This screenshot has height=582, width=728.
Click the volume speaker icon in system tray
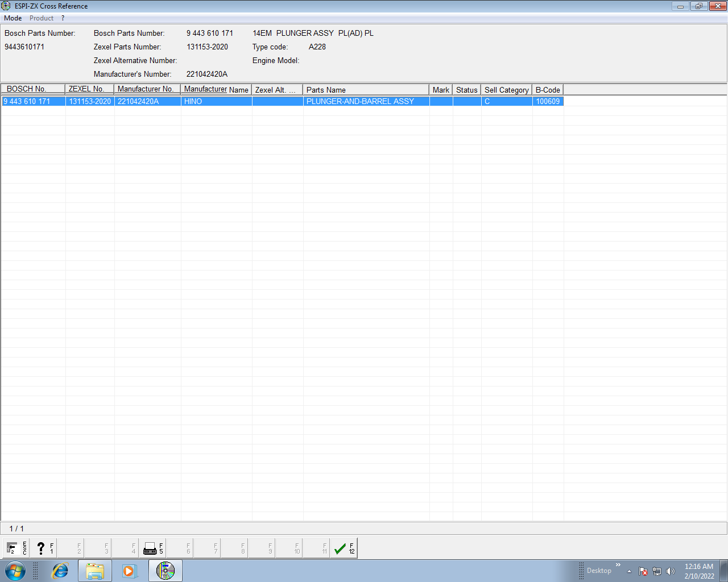coord(671,571)
